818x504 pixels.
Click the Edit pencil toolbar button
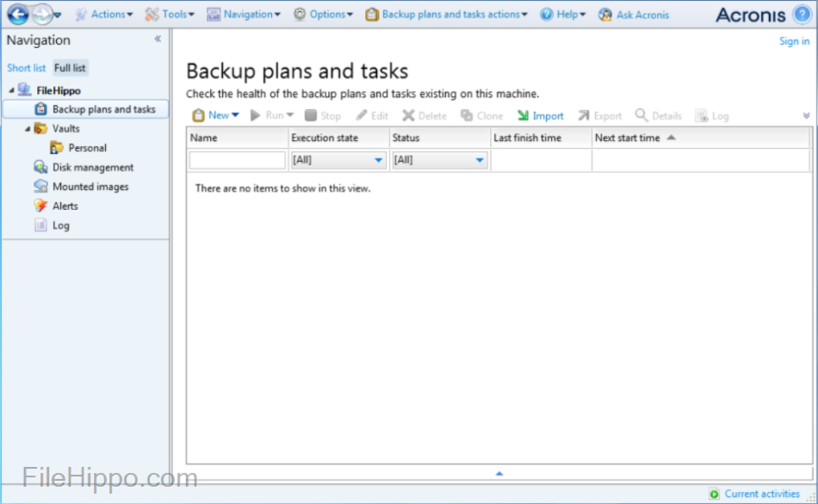tap(372, 115)
